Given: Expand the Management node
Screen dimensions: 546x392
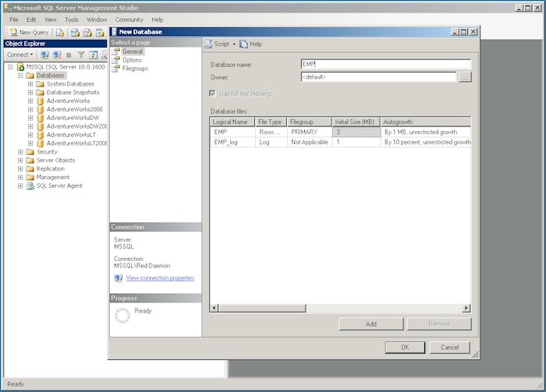Looking at the screenshot, I should pyautogui.click(x=20, y=178).
